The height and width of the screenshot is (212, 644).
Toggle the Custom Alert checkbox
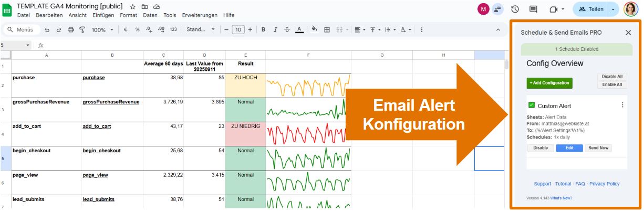pos(531,105)
